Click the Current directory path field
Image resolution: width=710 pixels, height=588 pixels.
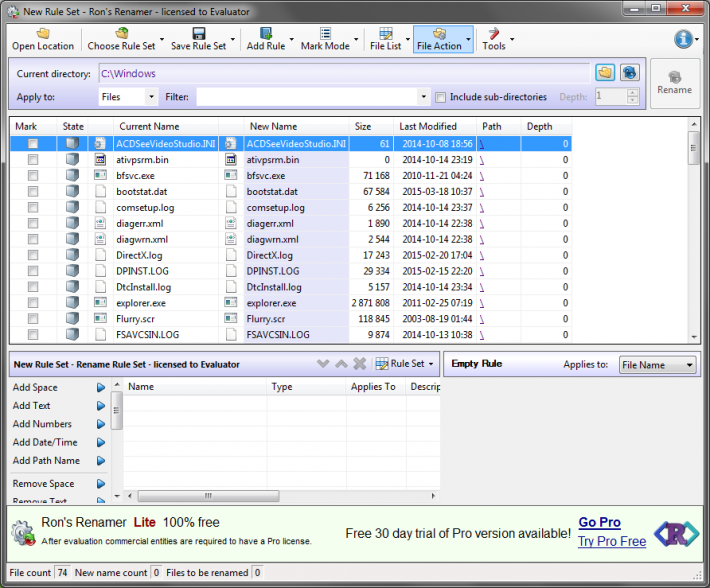click(344, 73)
